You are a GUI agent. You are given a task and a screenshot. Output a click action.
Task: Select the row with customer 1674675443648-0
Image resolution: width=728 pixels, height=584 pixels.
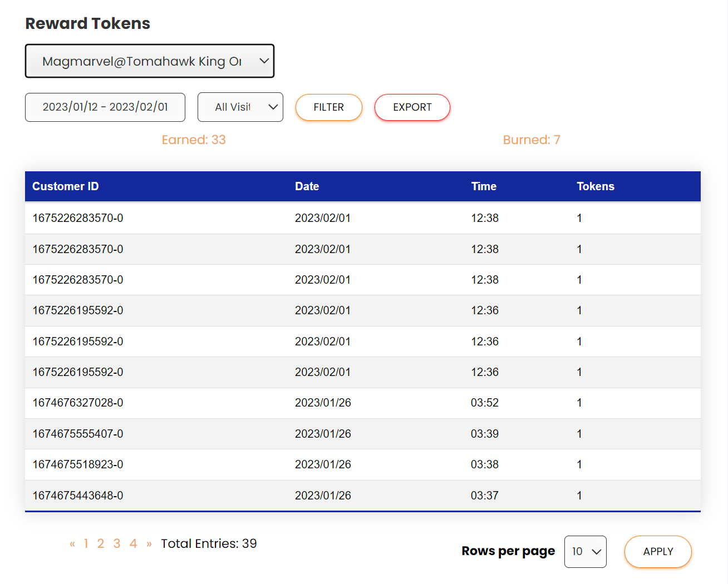[78, 496]
